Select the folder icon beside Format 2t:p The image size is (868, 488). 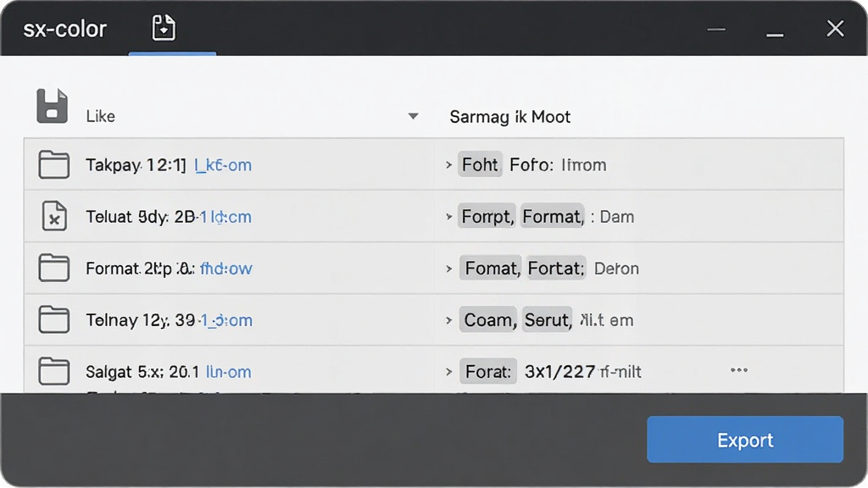tap(53, 268)
